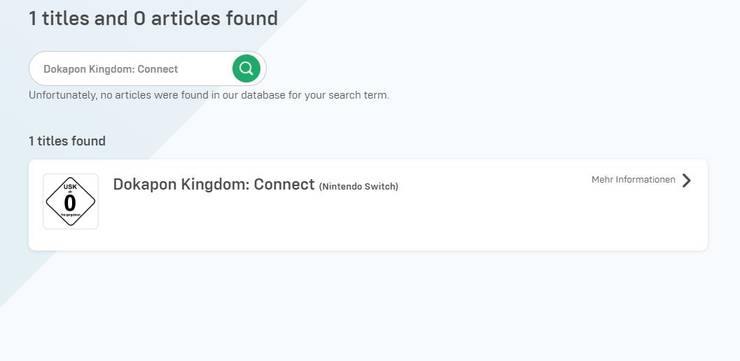Expand details via the arrow in result card
740x361 pixels.
click(687, 180)
